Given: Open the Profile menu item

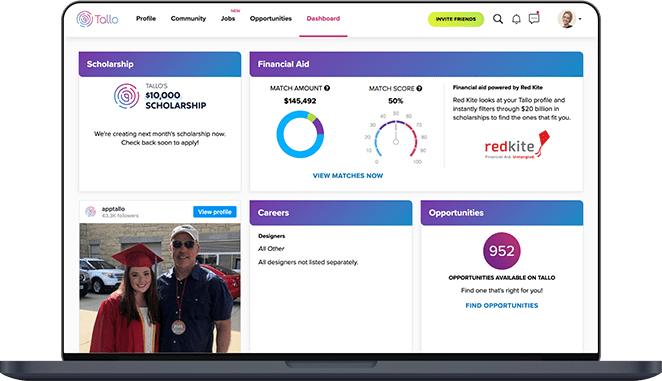Looking at the screenshot, I should (146, 19).
